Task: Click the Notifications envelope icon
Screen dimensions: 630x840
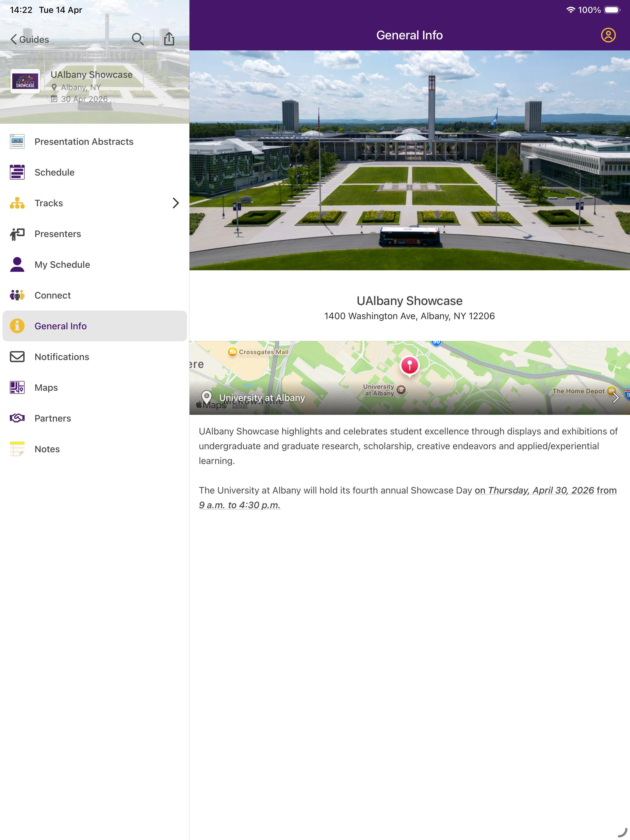Action: pyautogui.click(x=17, y=357)
